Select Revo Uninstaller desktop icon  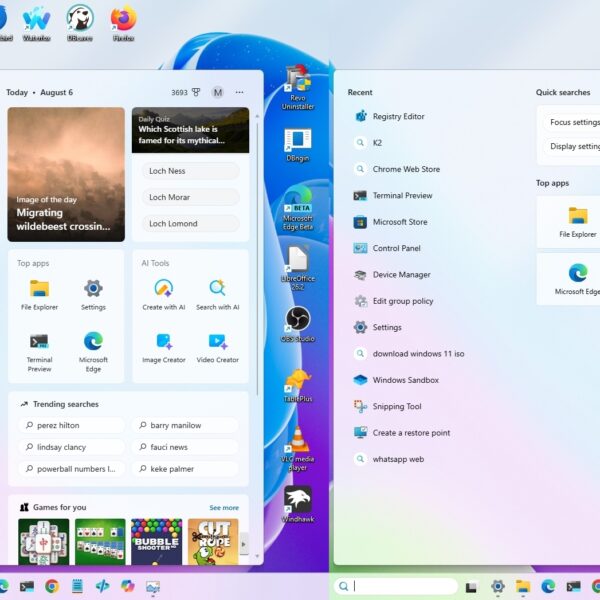298,88
